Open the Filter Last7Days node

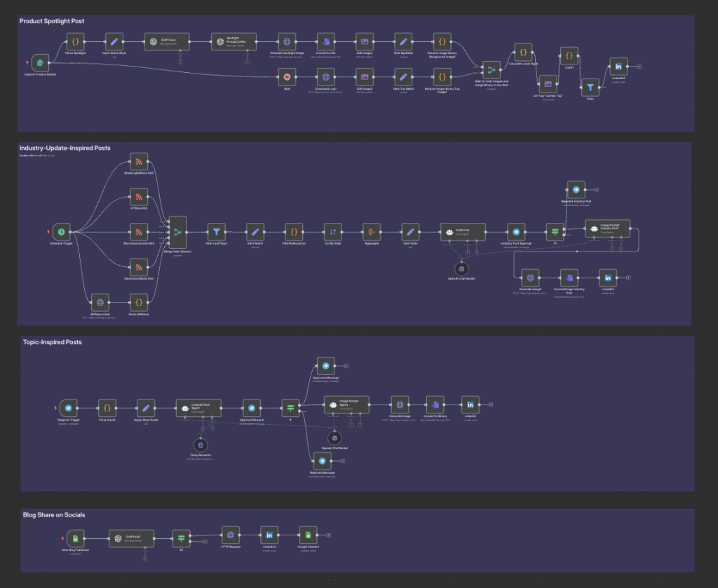(217, 232)
